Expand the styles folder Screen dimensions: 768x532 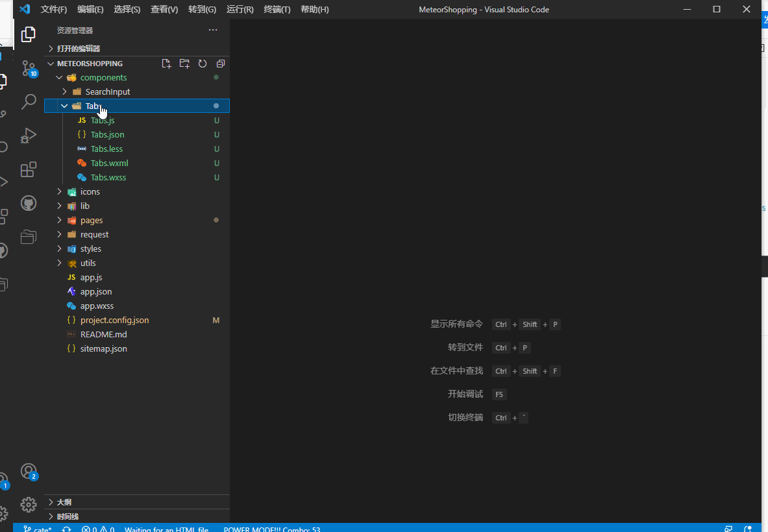pos(136,248)
